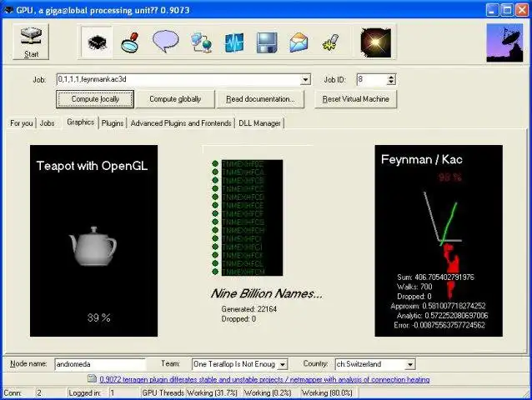Select the Graphics tab
The width and height of the screenshot is (532, 400).
point(80,122)
